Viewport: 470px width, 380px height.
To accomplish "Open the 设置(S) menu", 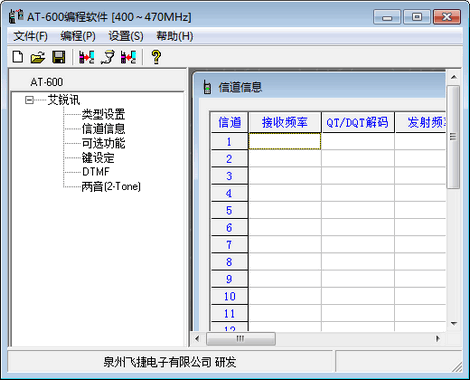I will pyautogui.click(x=126, y=36).
